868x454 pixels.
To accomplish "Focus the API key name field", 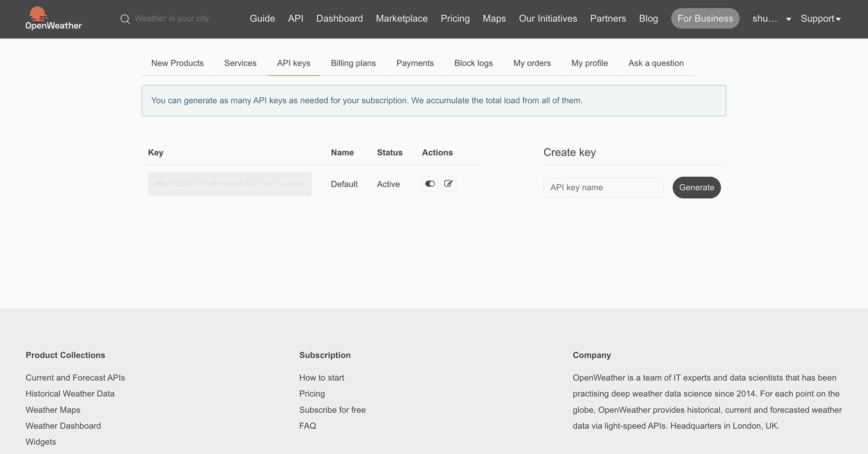I will click(603, 187).
